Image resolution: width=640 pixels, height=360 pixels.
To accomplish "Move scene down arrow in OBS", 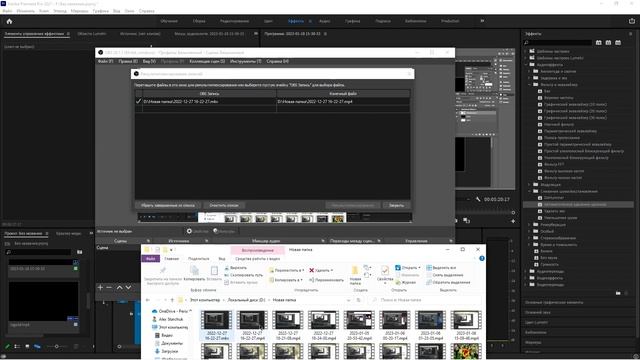I will [128, 287].
